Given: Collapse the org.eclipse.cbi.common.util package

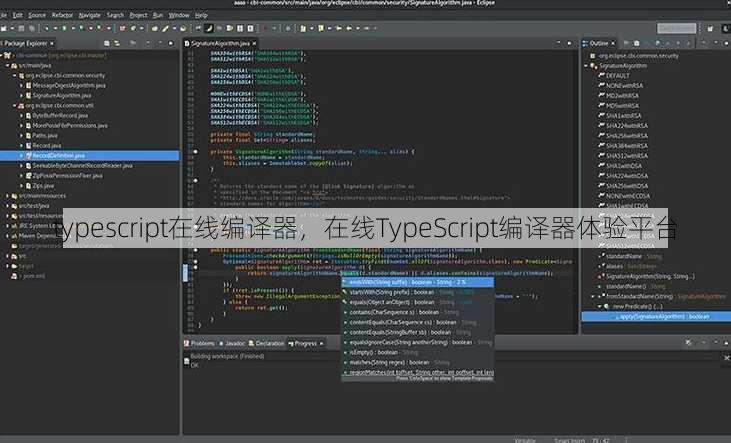Looking at the screenshot, I should [x=14, y=105].
